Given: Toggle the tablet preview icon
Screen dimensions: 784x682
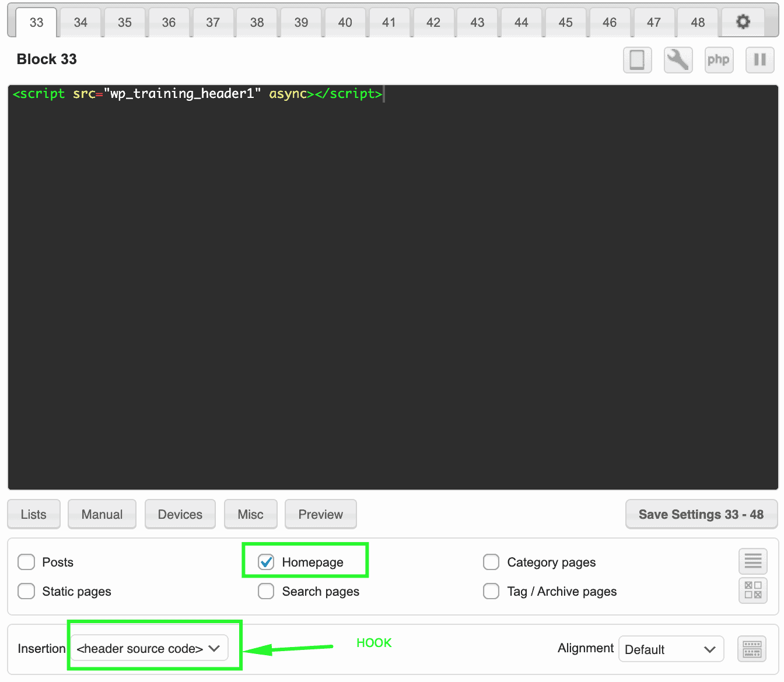Looking at the screenshot, I should 637,59.
